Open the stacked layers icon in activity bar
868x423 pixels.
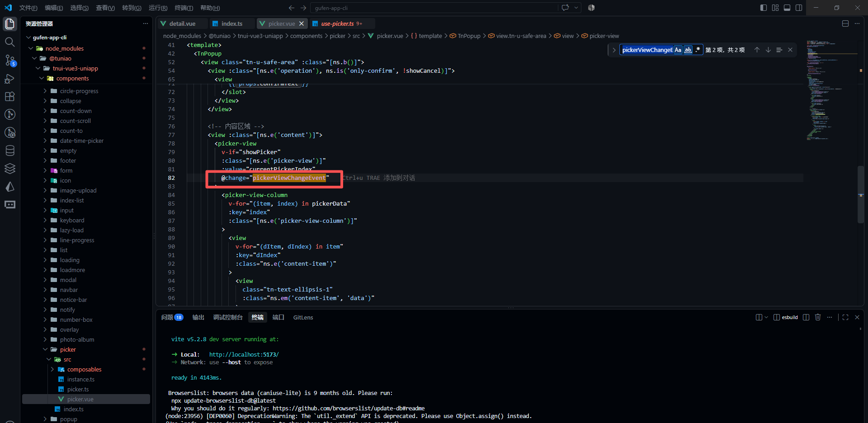pos(10,169)
